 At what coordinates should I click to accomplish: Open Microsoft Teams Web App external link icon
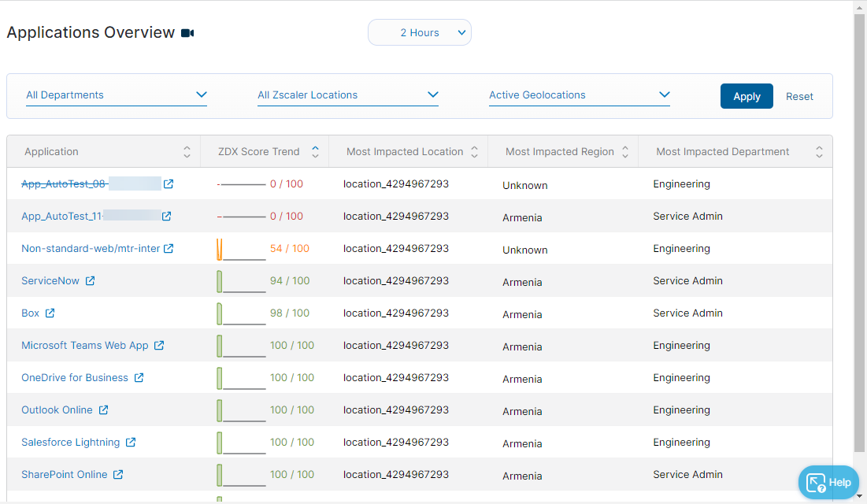coord(159,346)
